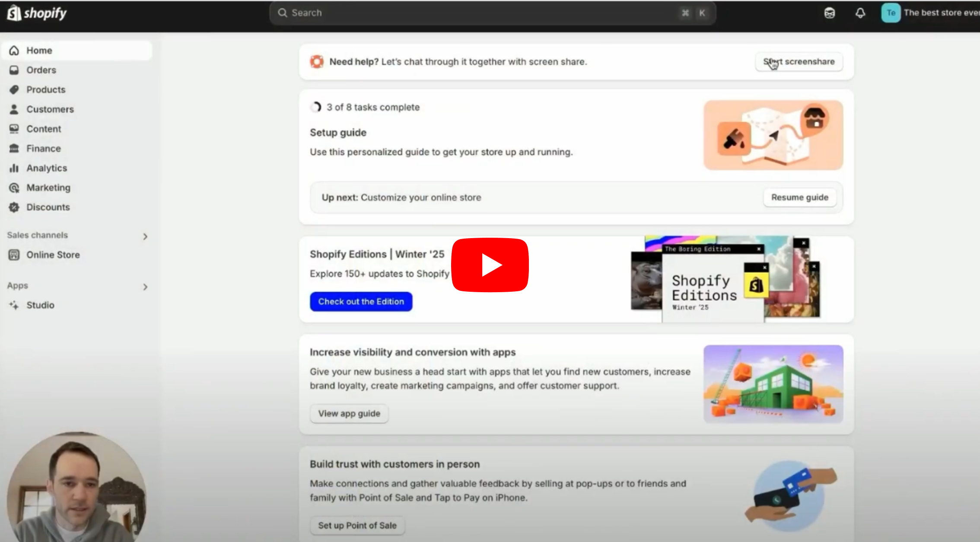Click the Products tag icon
This screenshot has width=980, height=542.
tap(14, 89)
